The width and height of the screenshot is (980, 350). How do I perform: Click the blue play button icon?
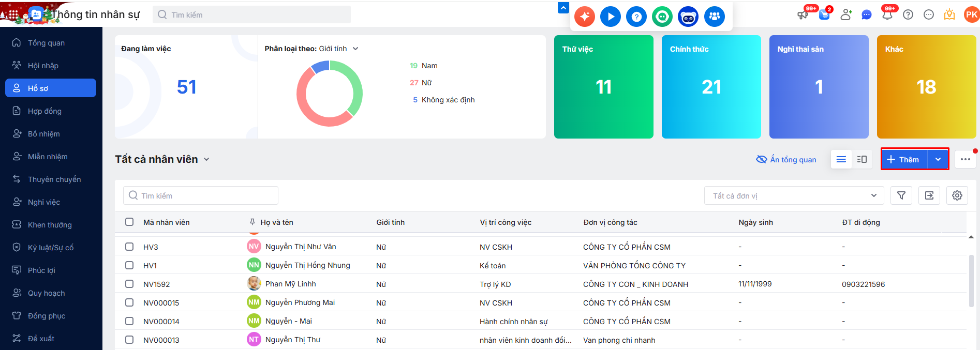click(x=611, y=17)
